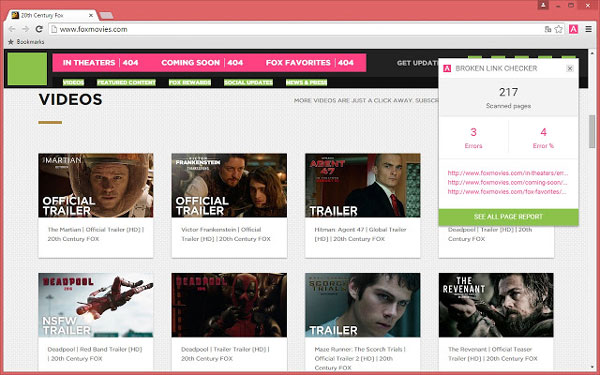This screenshot has height=375, width=600.
Task: Open the Chrome hamburger menu
Action: coord(589,29)
